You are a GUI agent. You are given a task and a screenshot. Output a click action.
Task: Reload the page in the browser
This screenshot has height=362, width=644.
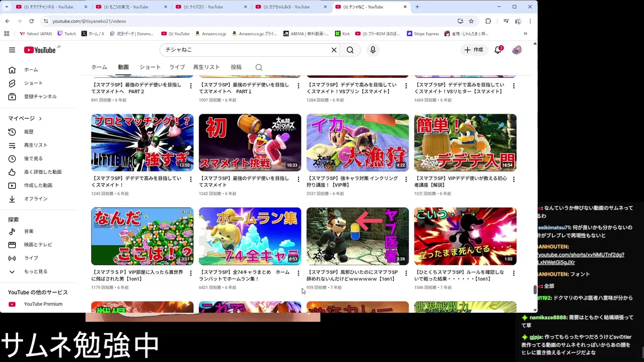[32, 21]
